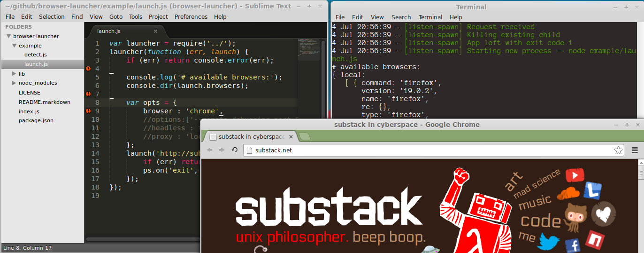Click Chrome back arrow button
Screen dimensions: 644x253
(209, 150)
